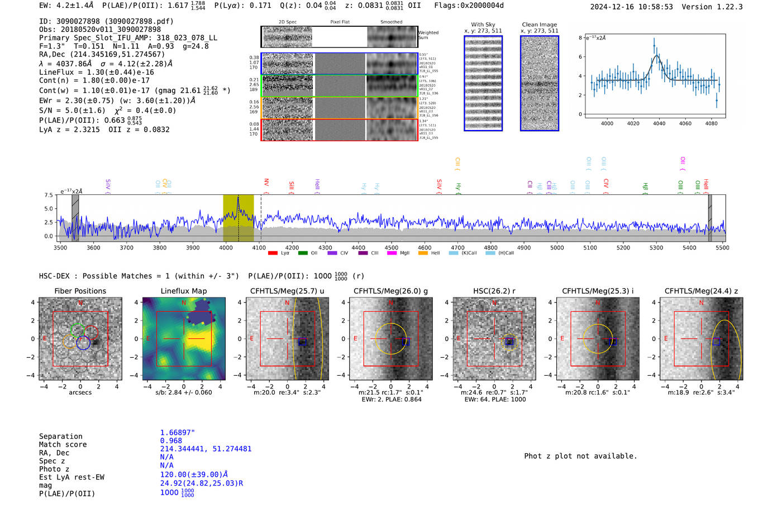Viewport: 782px width, 532px height.
Task: Select the (K)CaII legend swatch
Action: click(454, 253)
